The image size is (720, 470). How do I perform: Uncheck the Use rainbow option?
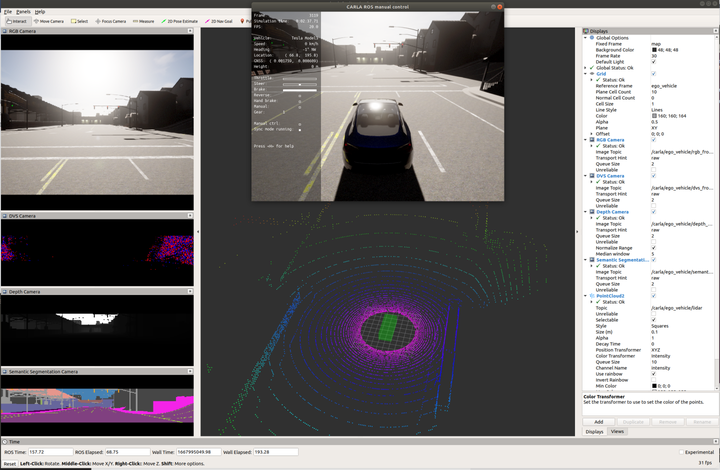[654, 374]
